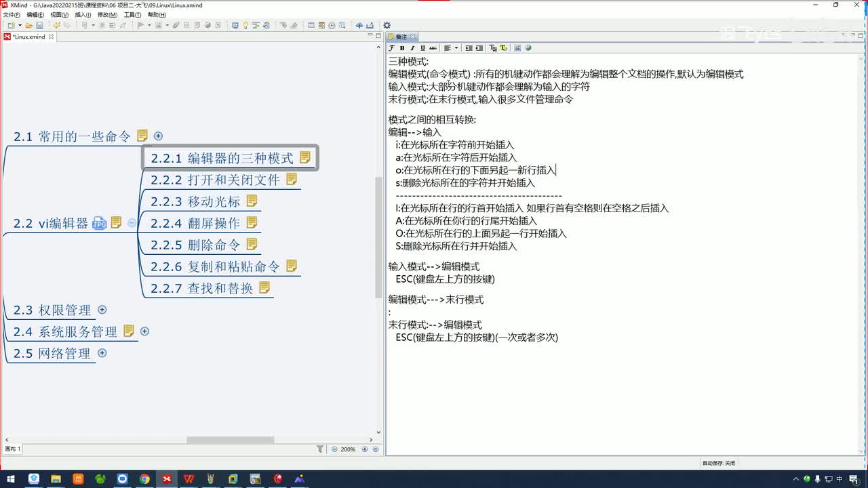Click the attachment paperclip toolbar icon

(x=176, y=26)
